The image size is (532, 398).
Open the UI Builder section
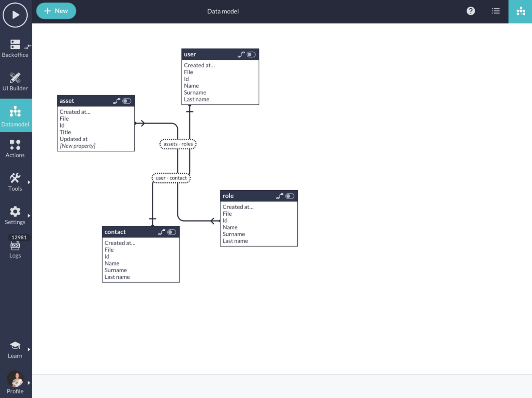click(x=15, y=82)
